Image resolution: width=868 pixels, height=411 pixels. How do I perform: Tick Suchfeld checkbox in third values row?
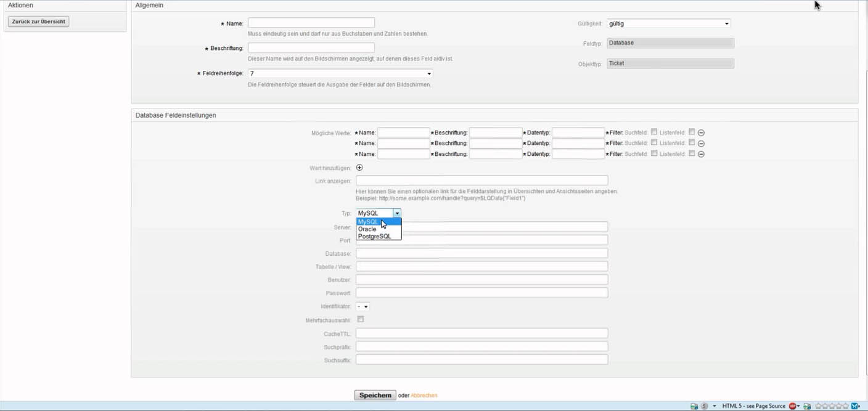(x=654, y=153)
